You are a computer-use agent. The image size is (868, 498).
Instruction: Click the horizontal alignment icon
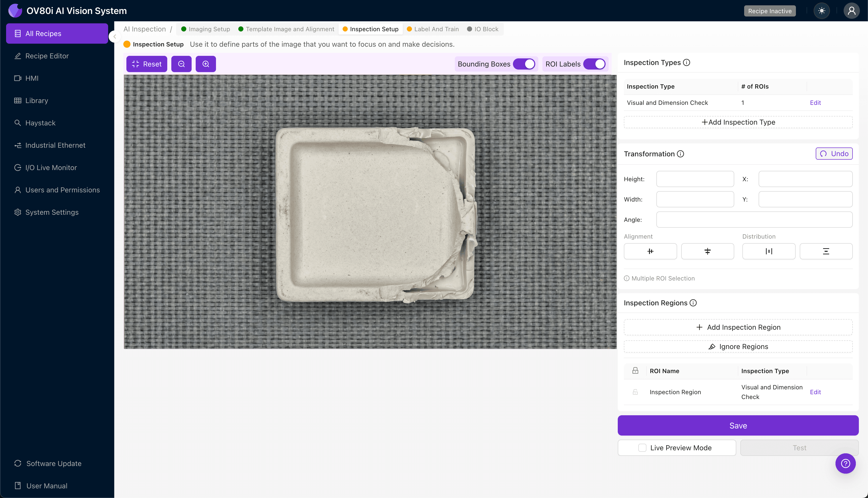tap(650, 251)
